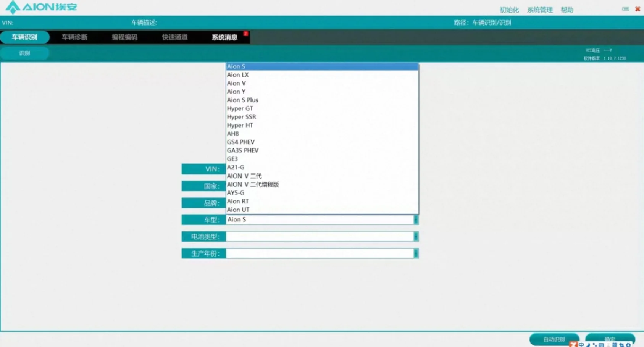Expand the 生产年份 dropdown
The height and width of the screenshot is (347, 644).
(x=416, y=253)
